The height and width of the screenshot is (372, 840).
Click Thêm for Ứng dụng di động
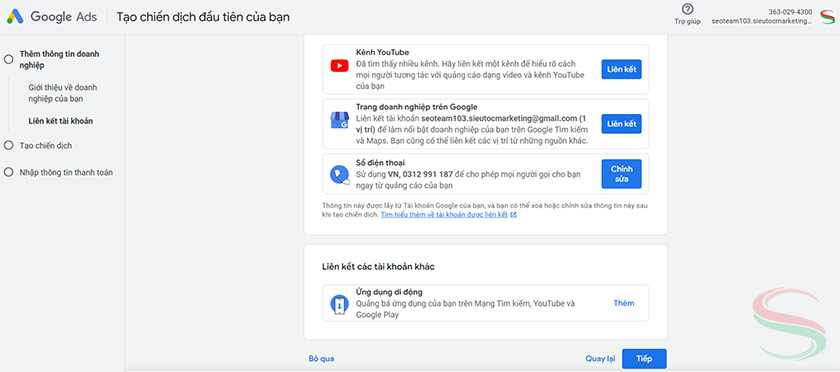pyautogui.click(x=624, y=303)
